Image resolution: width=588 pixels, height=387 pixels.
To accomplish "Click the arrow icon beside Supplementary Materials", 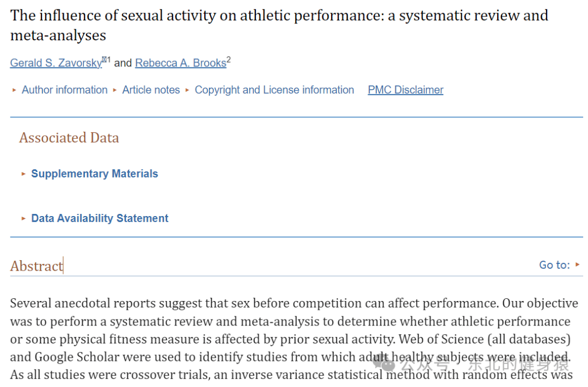I will coord(23,174).
